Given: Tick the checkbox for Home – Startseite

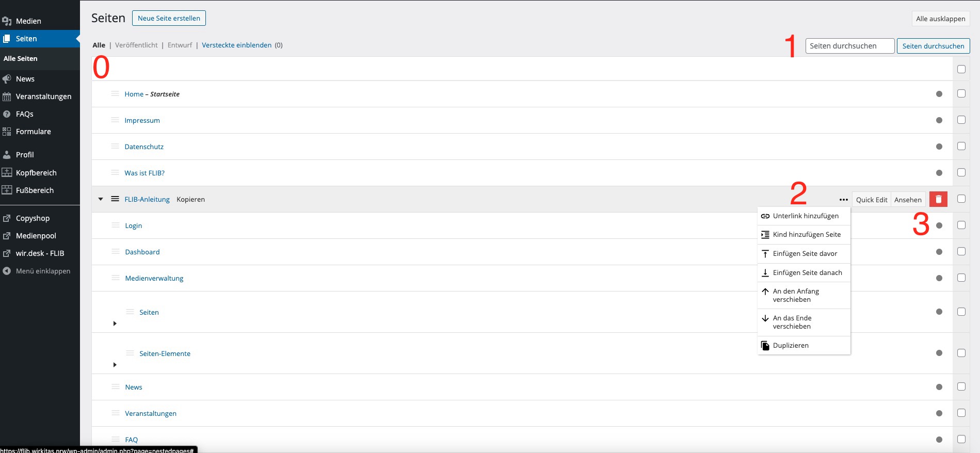Looking at the screenshot, I should coord(961,93).
